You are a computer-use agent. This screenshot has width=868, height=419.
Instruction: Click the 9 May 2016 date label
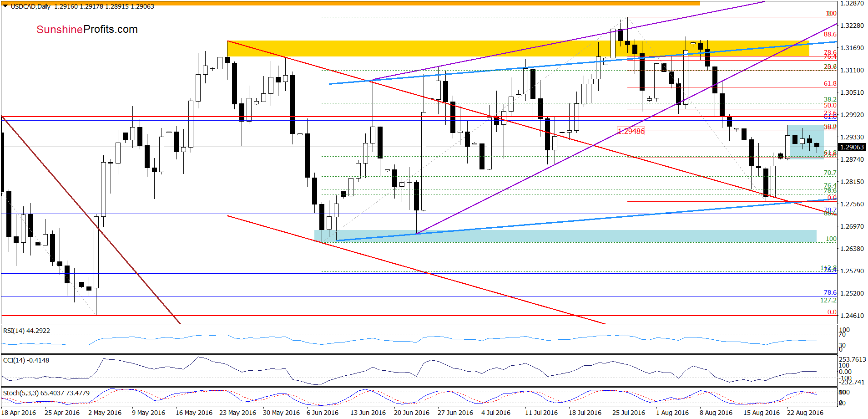pos(148,413)
